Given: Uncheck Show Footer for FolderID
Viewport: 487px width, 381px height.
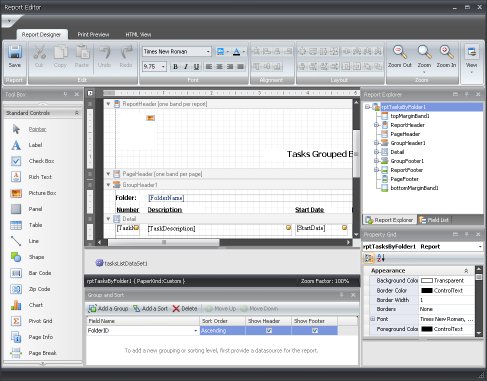Looking at the screenshot, I should 315,331.
